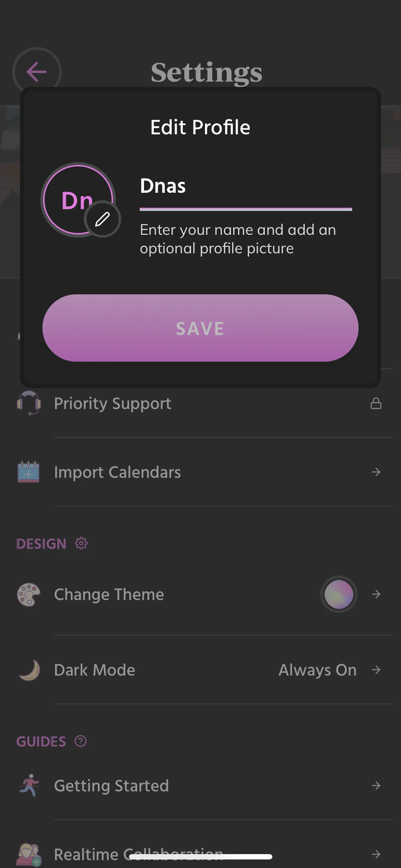Click the Design section gear icon

(x=81, y=543)
